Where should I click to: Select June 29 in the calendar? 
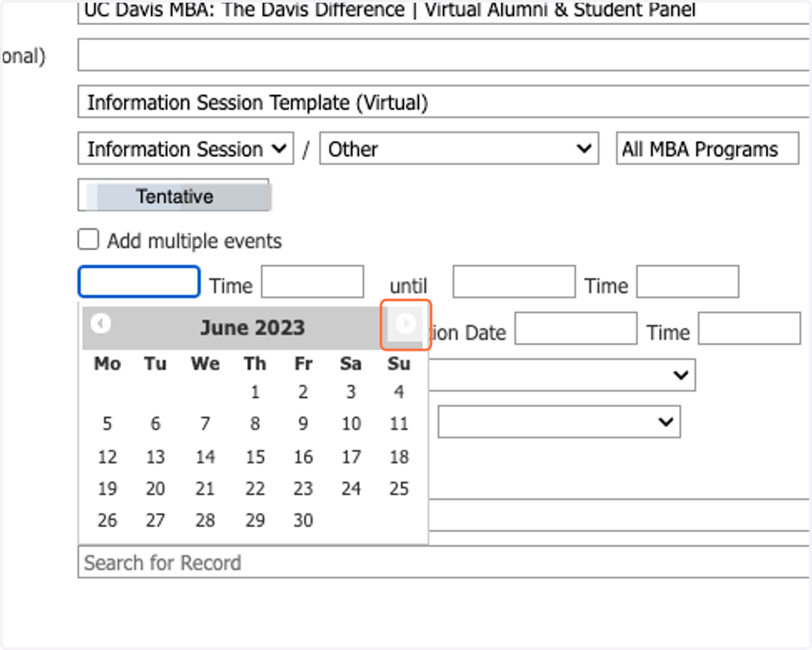[x=255, y=520]
